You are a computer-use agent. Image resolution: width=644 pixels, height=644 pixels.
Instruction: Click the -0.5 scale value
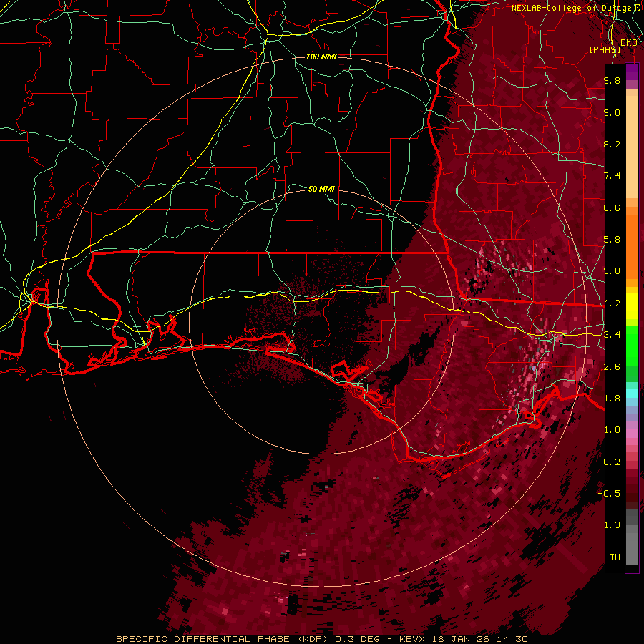tap(609, 494)
